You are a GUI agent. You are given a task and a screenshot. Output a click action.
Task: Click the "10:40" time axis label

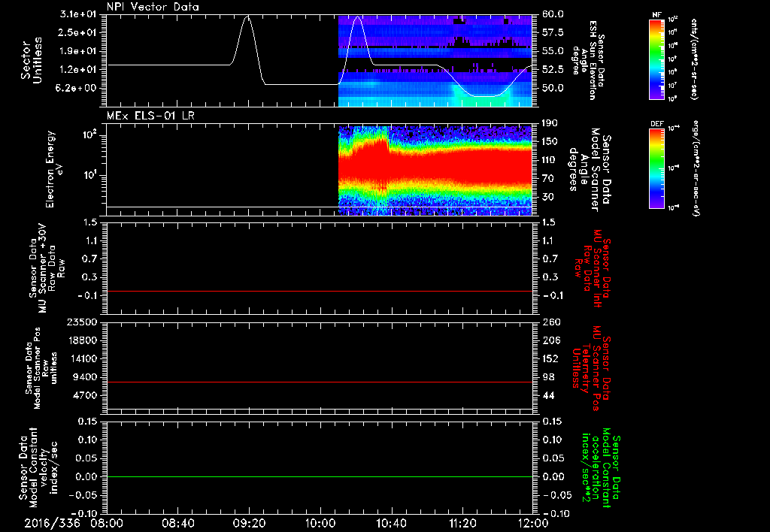[391, 523]
